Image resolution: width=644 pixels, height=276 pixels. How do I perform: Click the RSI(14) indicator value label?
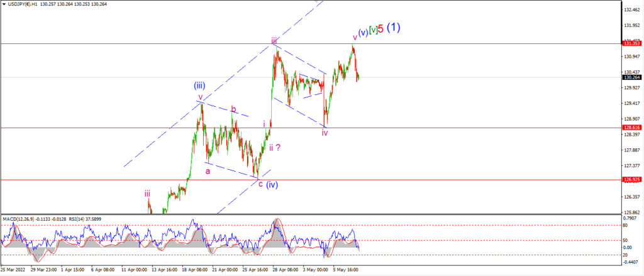84,219
